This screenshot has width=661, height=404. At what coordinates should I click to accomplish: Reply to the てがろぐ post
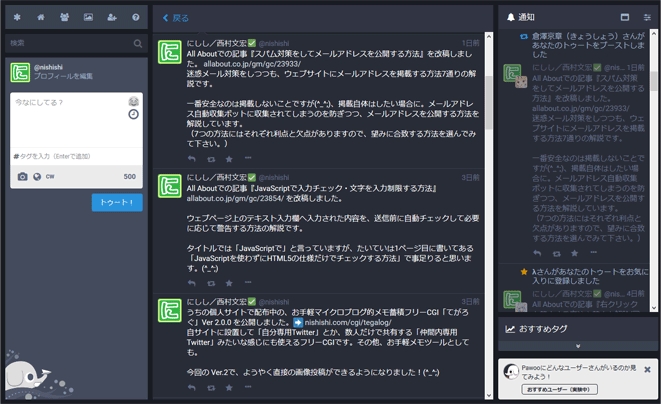pos(192,388)
